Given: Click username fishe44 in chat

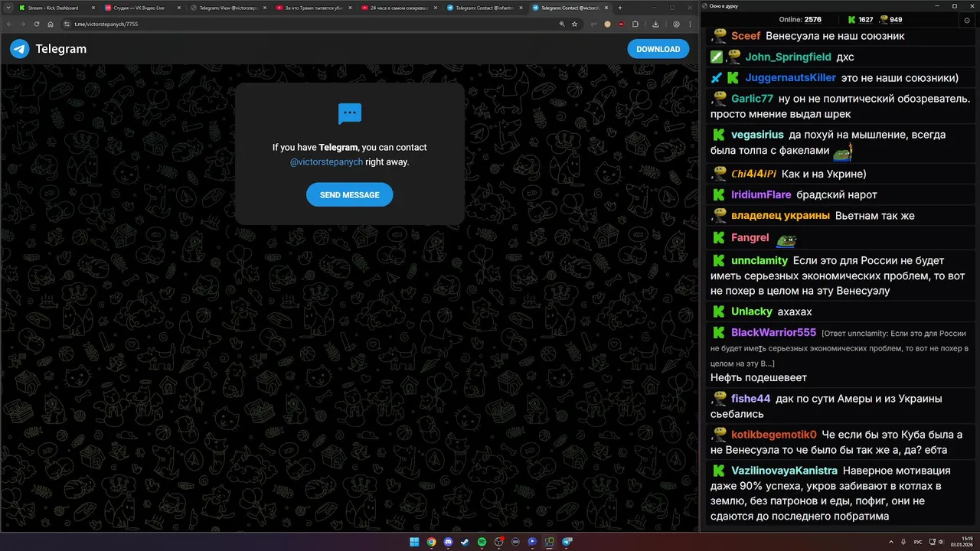Looking at the screenshot, I should pyautogui.click(x=750, y=398).
